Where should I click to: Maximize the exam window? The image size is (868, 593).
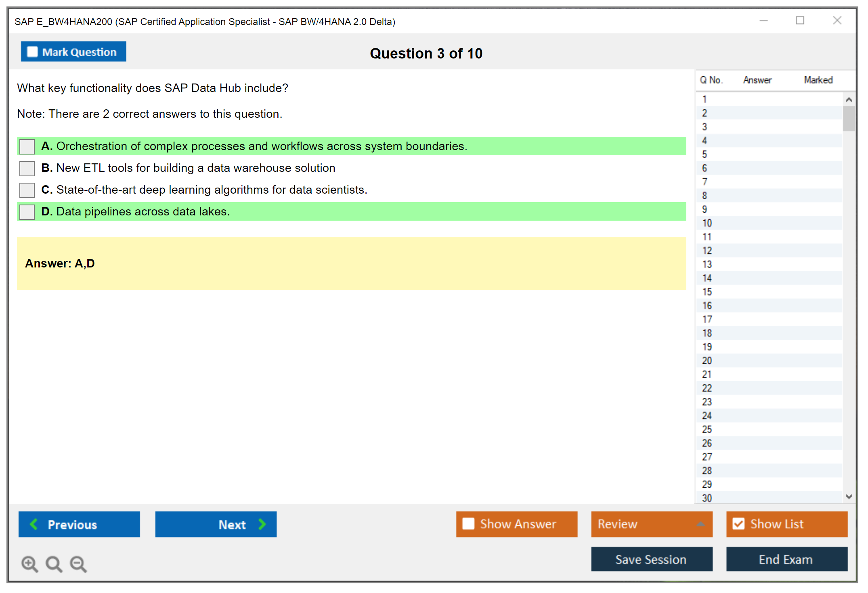coord(800,21)
